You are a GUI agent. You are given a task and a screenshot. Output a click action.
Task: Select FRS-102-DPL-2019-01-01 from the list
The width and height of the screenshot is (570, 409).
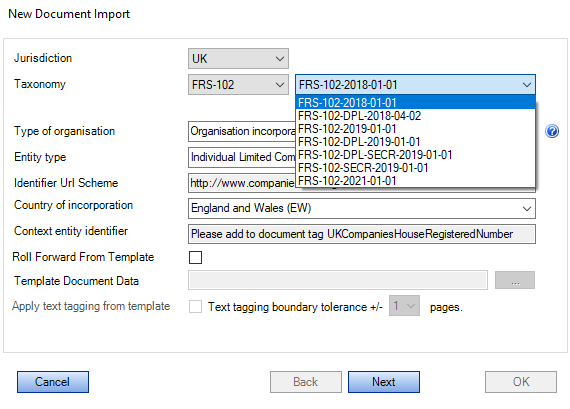(415, 142)
